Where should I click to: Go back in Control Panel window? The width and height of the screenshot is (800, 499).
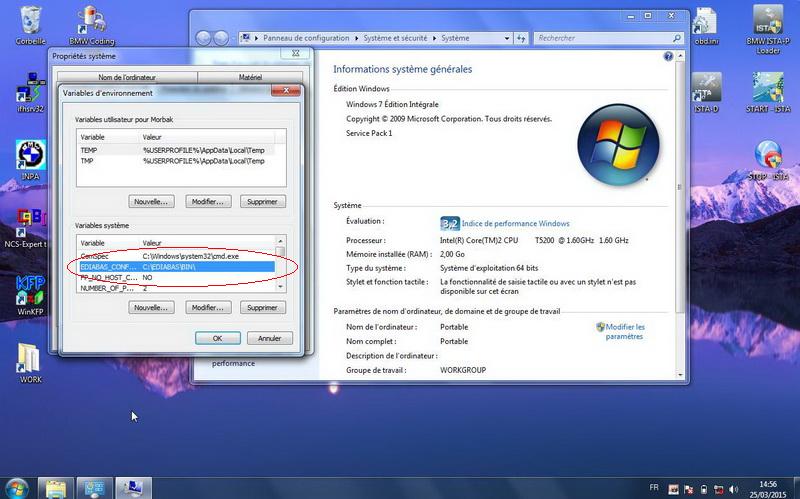tap(203, 38)
